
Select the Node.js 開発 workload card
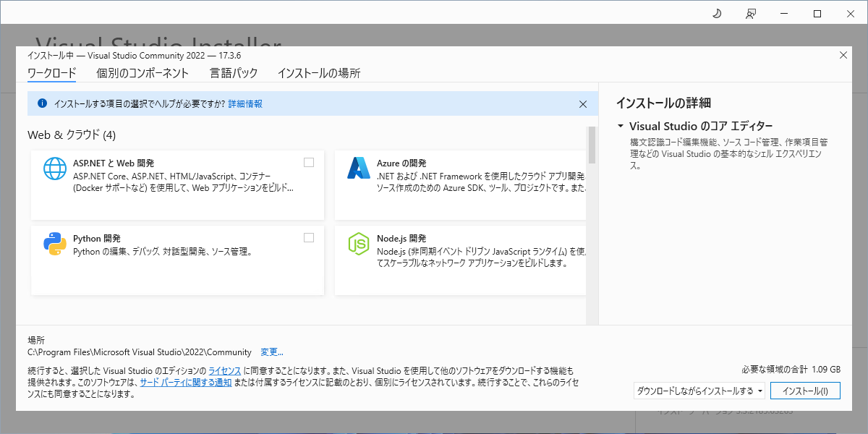coord(460,260)
